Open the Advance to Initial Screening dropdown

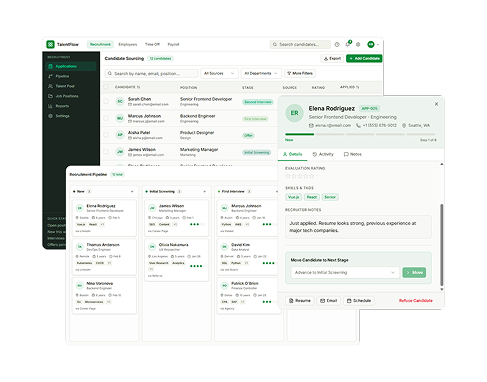click(x=345, y=273)
